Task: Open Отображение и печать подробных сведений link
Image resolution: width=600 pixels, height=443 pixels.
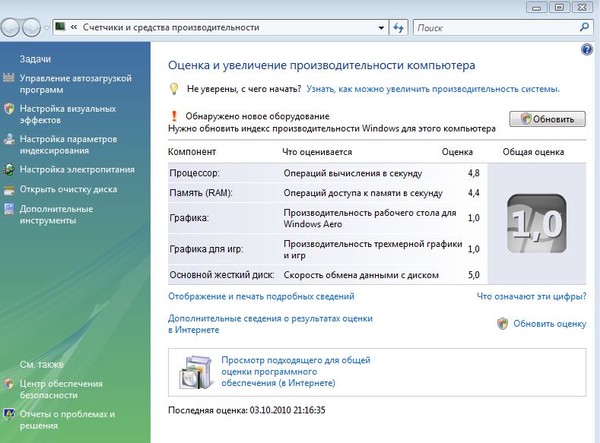Action: (x=261, y=296)
